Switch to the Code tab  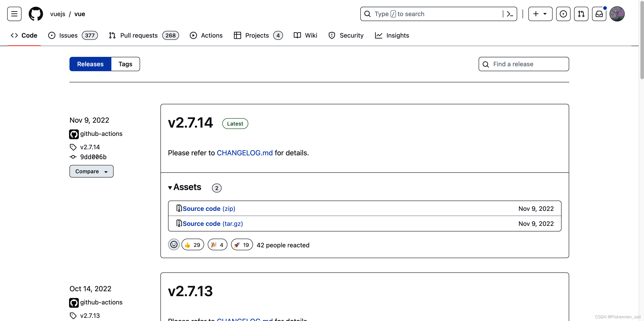[24, 35]
